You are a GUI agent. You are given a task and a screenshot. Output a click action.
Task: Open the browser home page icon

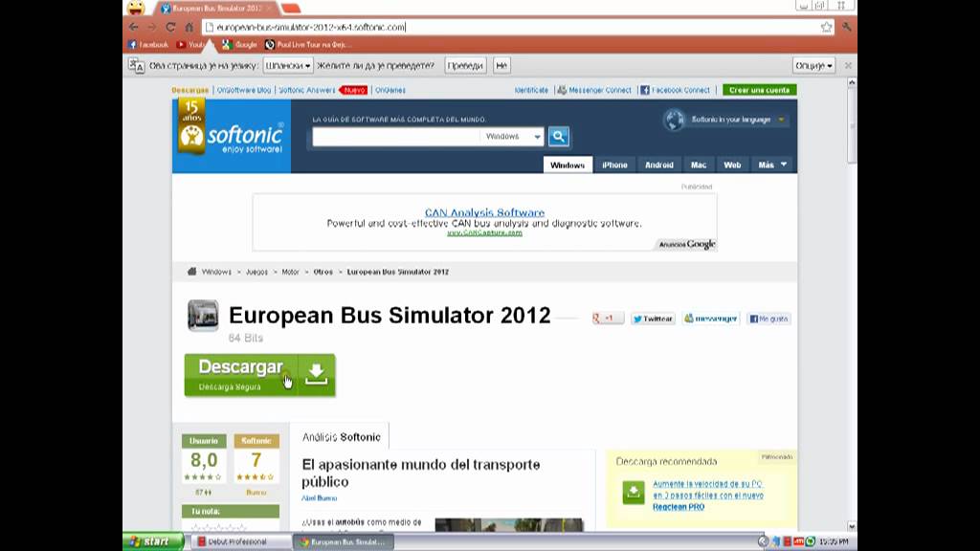189,27
